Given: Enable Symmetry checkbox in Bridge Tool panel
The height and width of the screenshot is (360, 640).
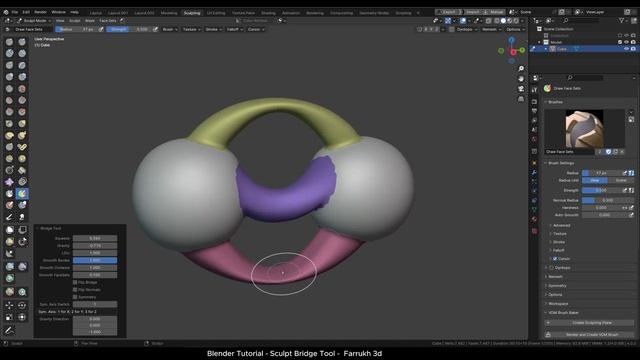Looking at the screenshot, I should click(x=75, y=297).
